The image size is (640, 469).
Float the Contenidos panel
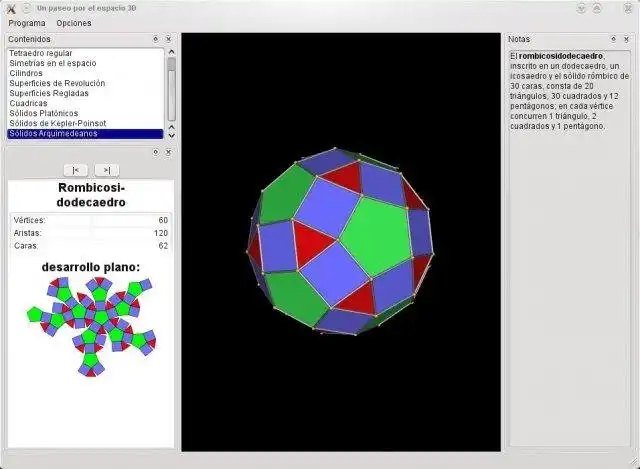(156, 39)
